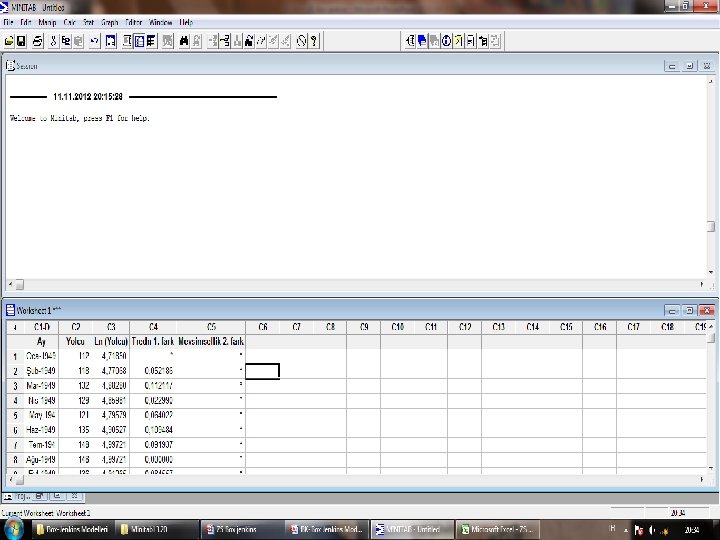Select the C10 column header
Image resolution: width=720 pixels, height=540 pixels.
pos(398,327)
